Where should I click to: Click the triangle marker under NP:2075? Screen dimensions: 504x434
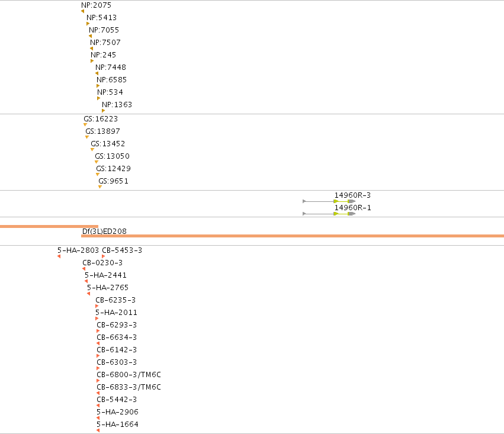(x=82, y=11)
